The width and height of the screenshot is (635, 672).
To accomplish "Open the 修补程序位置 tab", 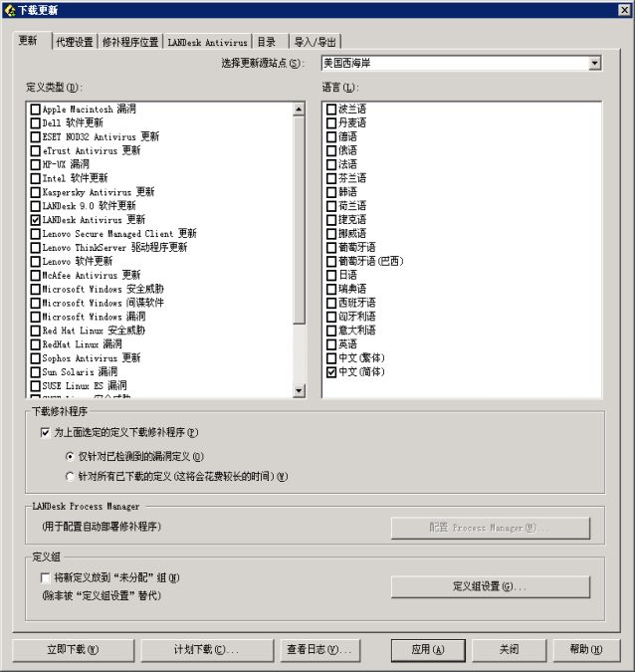I will click(130, 42).
